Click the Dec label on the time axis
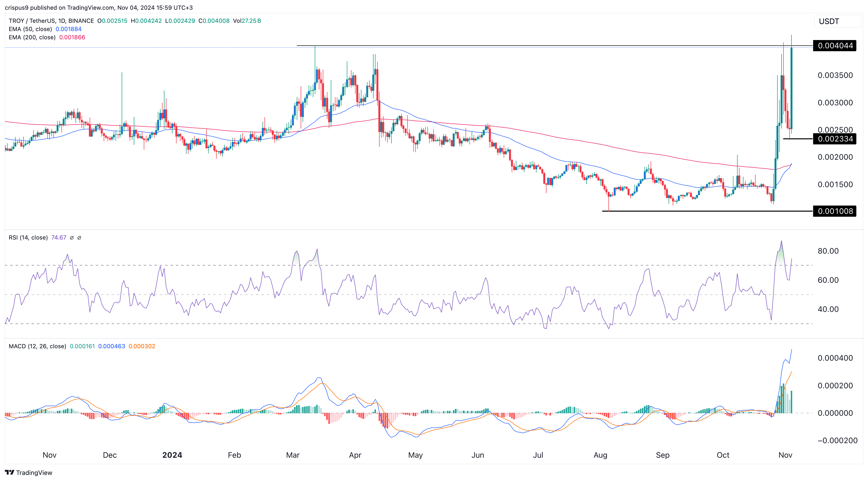Image resolution: width=868 pixels, height=481 pixels. 110,455
